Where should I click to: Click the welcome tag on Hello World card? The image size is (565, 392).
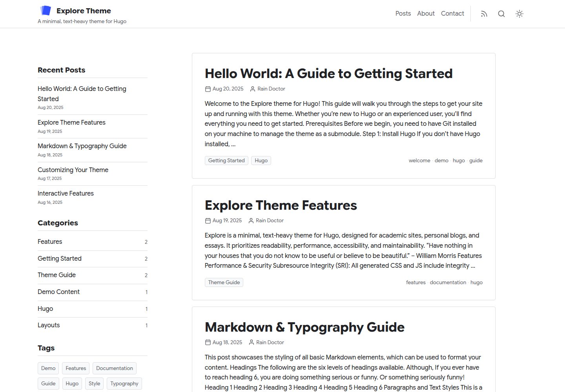click(x=419, y=160)
